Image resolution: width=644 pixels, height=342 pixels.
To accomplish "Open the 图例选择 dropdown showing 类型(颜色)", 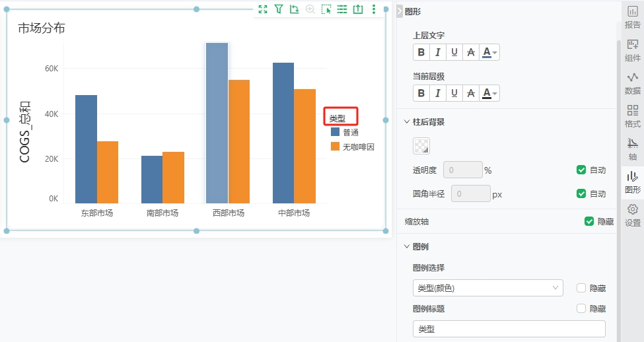I will click(487, 288).
